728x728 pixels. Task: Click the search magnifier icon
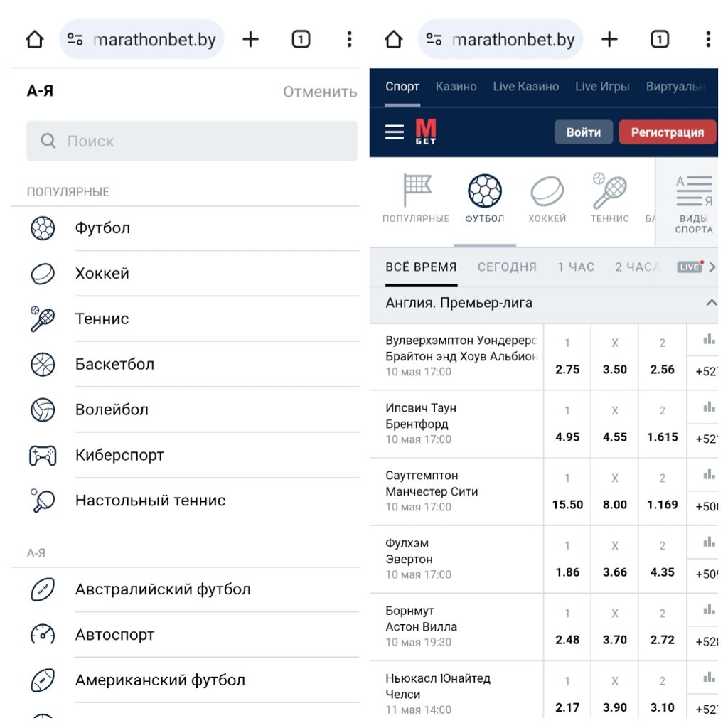point(48,141)
